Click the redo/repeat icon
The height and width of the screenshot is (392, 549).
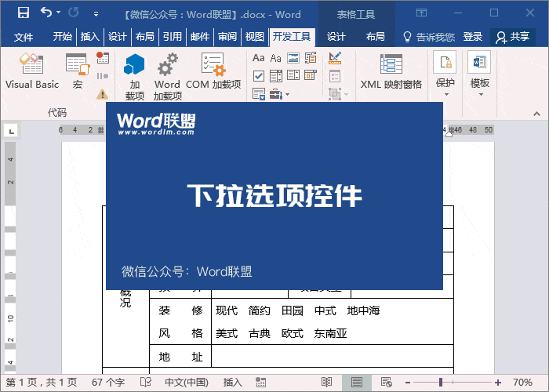tap(74, 13)
